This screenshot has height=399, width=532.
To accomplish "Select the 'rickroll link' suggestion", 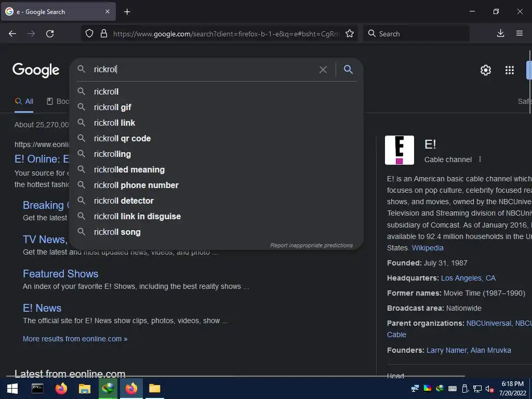I will 217,123.
